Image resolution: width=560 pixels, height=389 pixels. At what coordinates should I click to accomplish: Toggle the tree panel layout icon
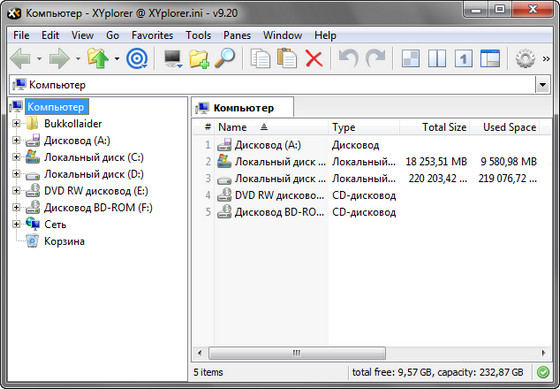click(x=490, y=59)
